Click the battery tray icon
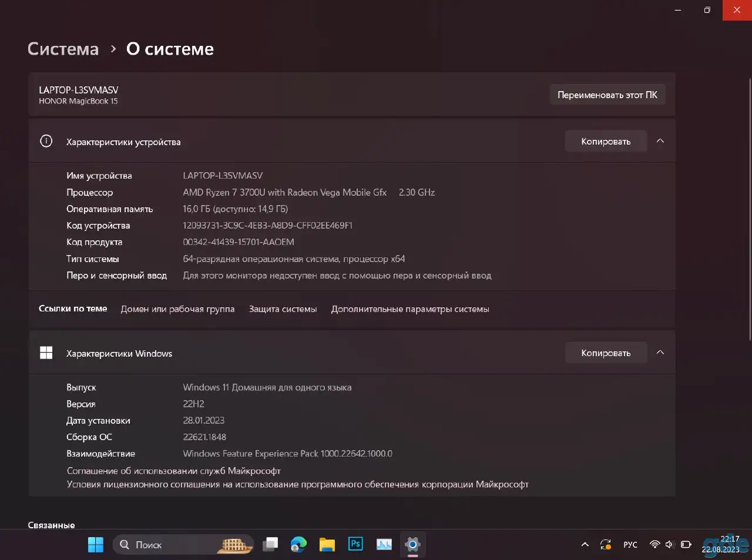Screen dimensions: 752x560 click(686, 545)
